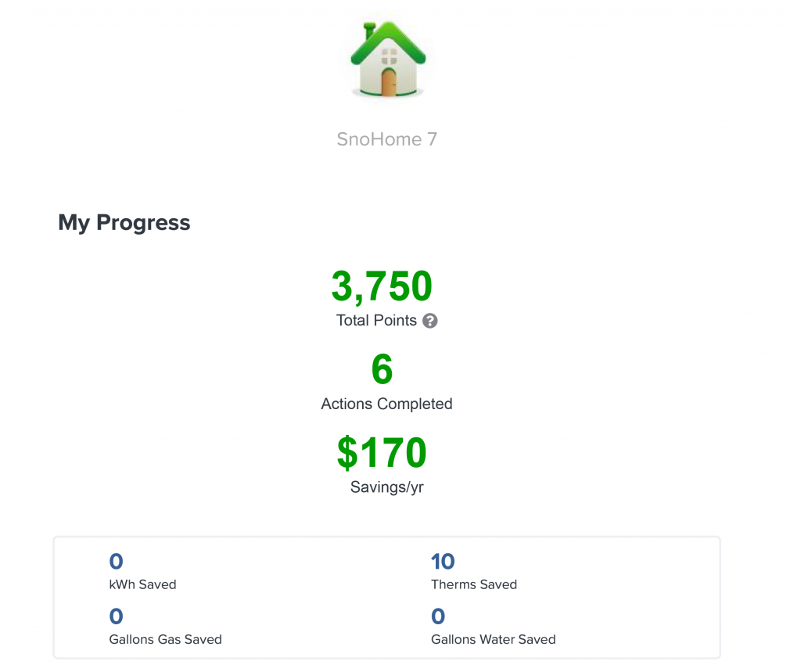Viewport: 801px width, 672px height.
Task: Select the Therms Saved label
Action: pyautogui.click(x=474, y=584)
